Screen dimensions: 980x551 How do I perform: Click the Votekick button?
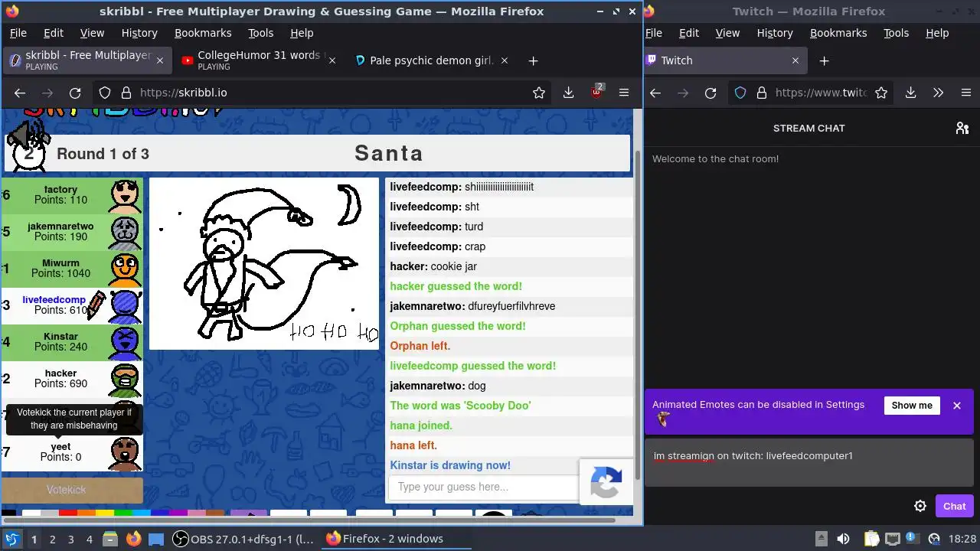72,490
